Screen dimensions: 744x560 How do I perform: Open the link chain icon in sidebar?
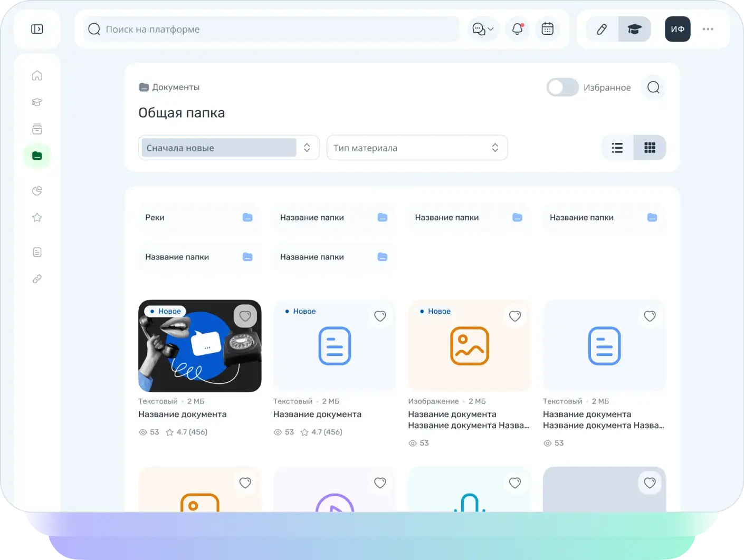tap(37, 279)
